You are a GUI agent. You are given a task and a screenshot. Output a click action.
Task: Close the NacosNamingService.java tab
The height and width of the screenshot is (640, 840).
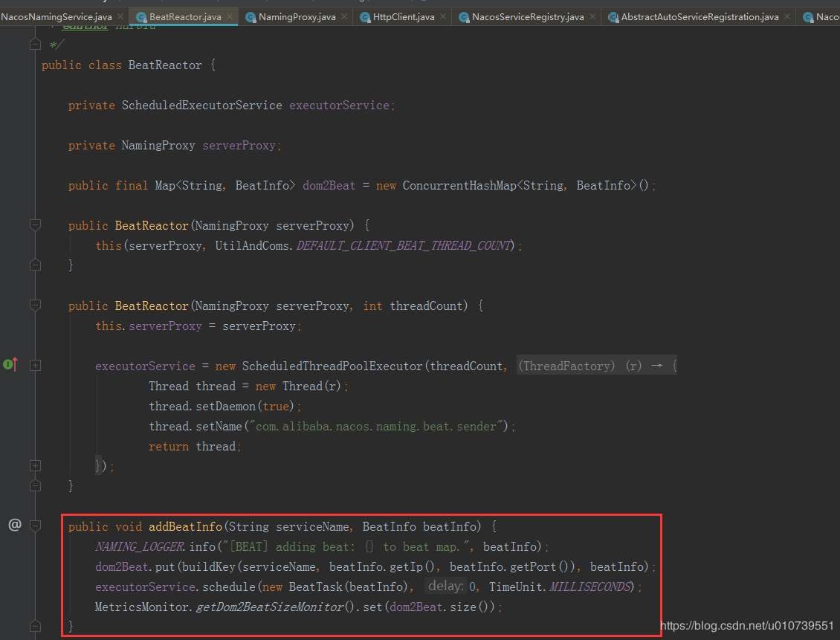120,16
